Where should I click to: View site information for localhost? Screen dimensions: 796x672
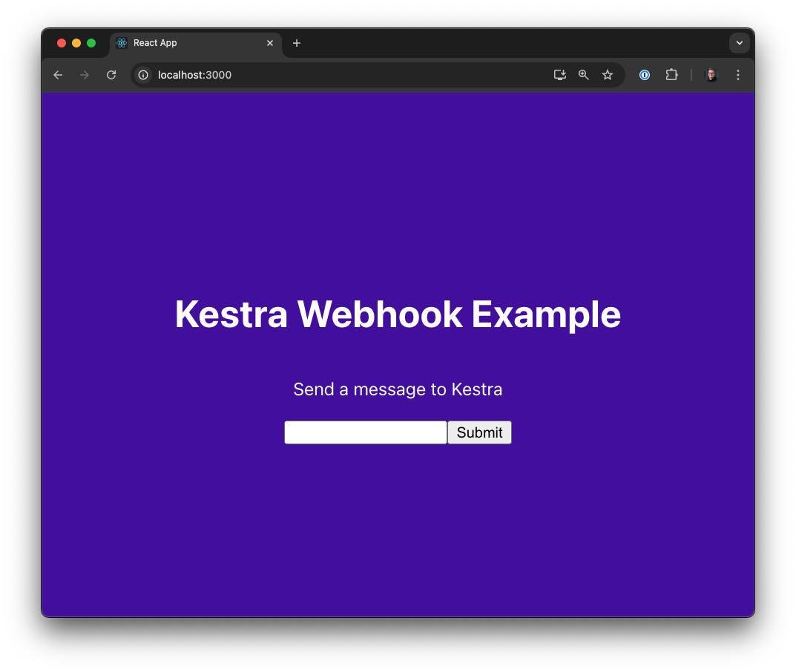(x=143, y=75)
